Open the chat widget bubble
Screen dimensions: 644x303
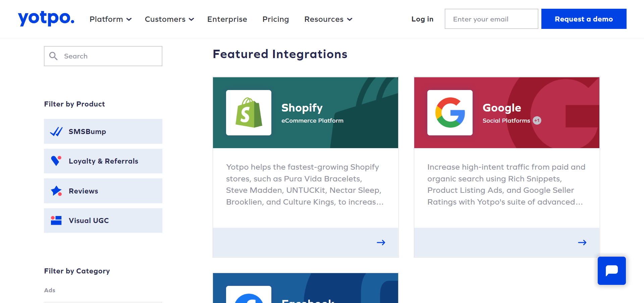(611, 271)
